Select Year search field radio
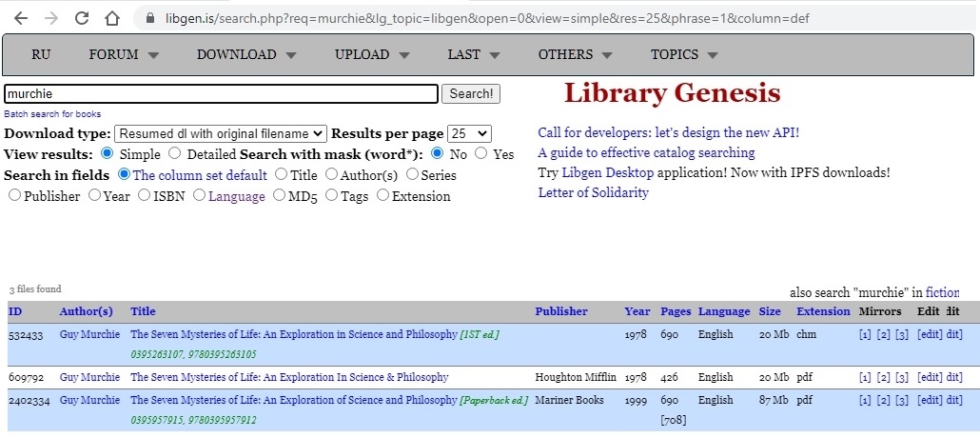Viewport: 980px width, 438px height. click(94, 195)
